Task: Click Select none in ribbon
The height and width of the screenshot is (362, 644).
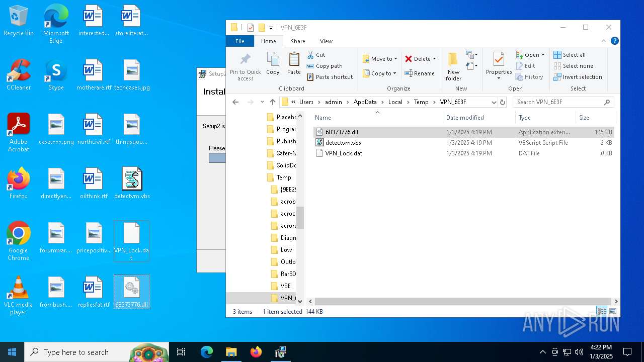Action: click(573, 66)
